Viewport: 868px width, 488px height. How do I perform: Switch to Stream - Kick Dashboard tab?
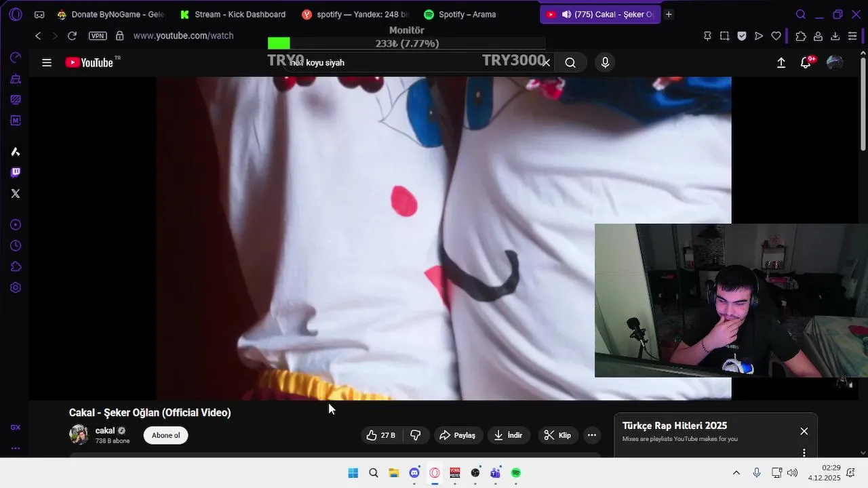tap(233, 14)
